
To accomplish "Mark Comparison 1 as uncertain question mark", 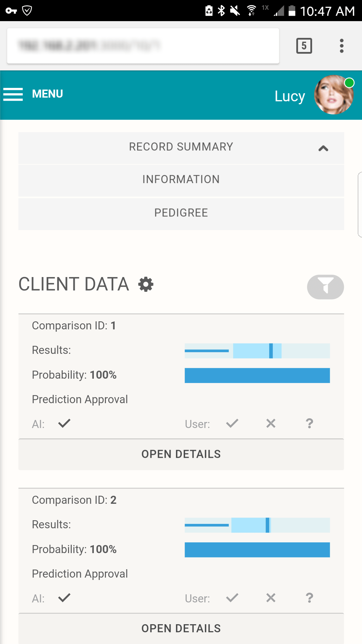I will 309,424.
